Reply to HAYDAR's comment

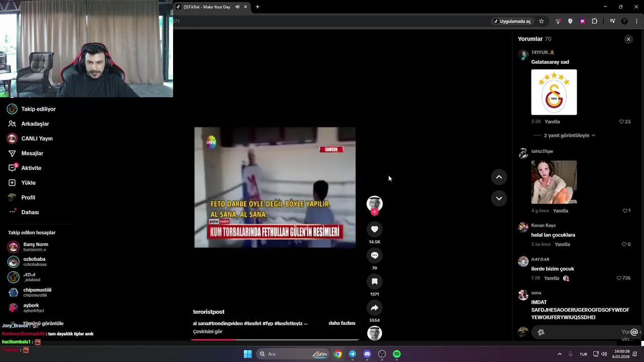click(x=551, y=278)
